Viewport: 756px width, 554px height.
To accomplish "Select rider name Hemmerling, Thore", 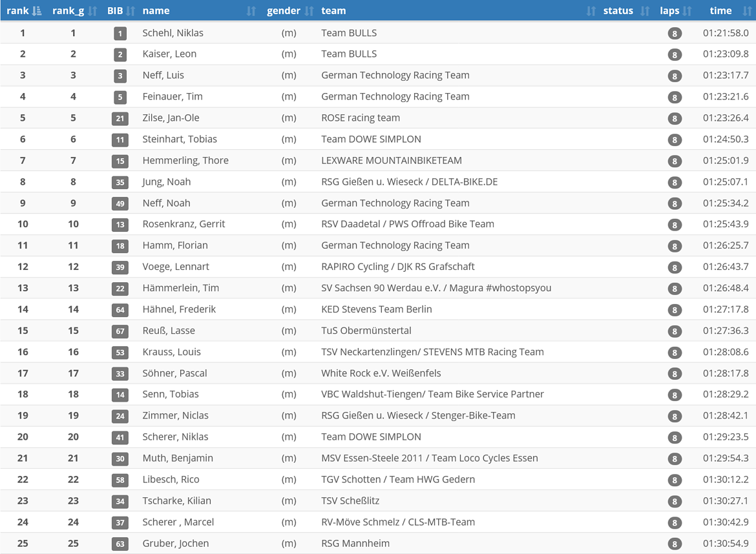I will tap(185, 160).
